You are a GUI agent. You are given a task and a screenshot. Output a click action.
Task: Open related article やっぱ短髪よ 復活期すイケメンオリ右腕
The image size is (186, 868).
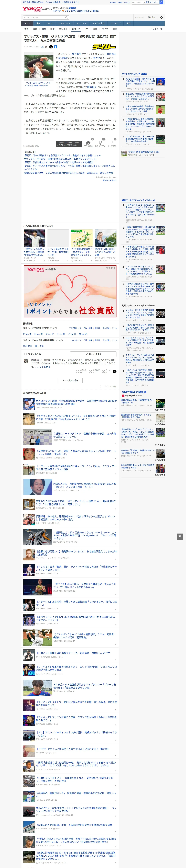click(x=62, y=156)
